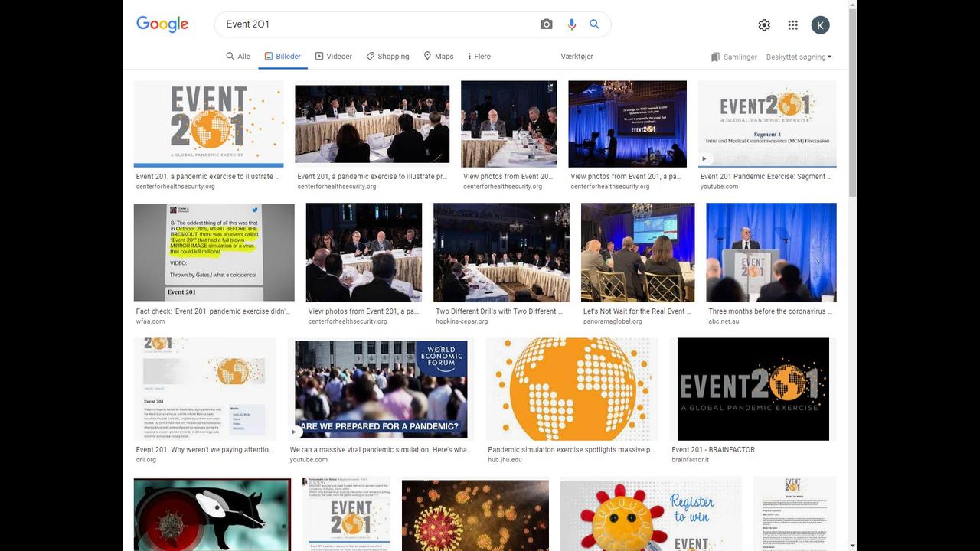Open the Event 201 - BRAINFACTOR result
This screenshot has width=980, height=551.
[713, 450]
